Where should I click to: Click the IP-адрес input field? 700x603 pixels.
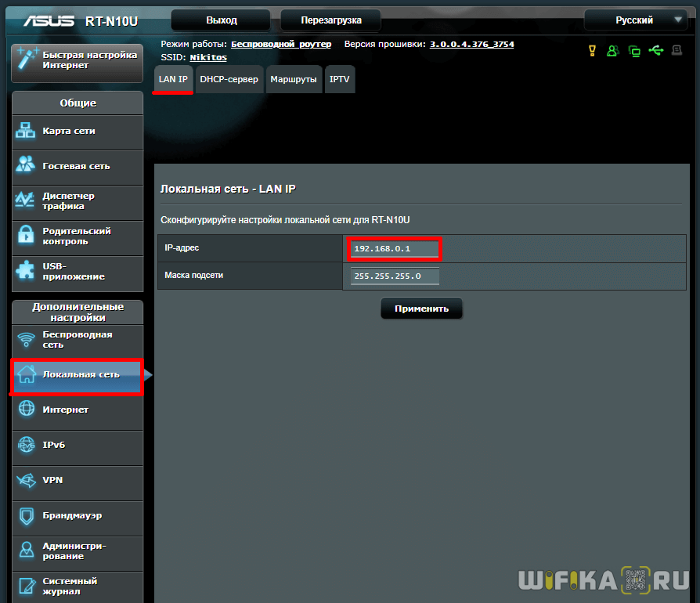[x=395, y=249]
